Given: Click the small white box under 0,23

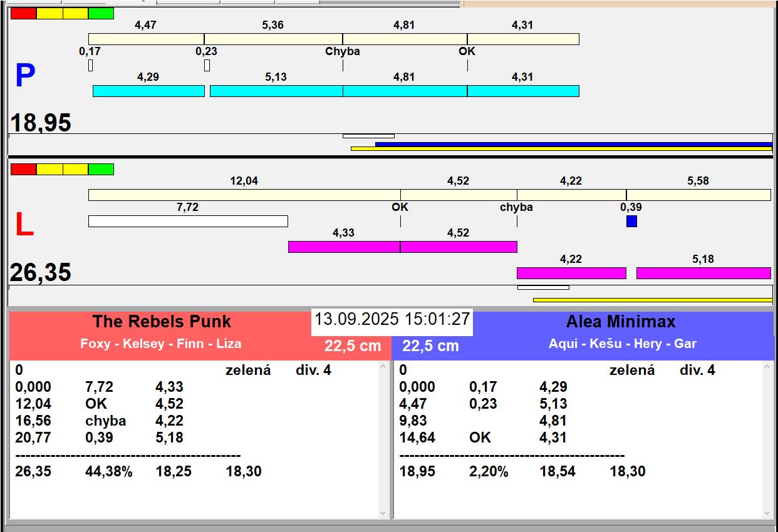Looking at the screenshot, I should coord(207,65).
